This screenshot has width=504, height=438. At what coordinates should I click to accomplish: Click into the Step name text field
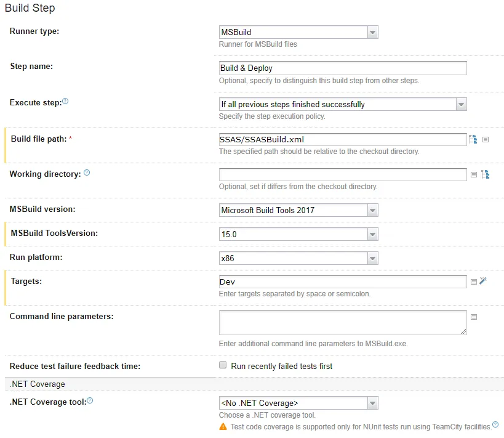click(x=343, y=68)
